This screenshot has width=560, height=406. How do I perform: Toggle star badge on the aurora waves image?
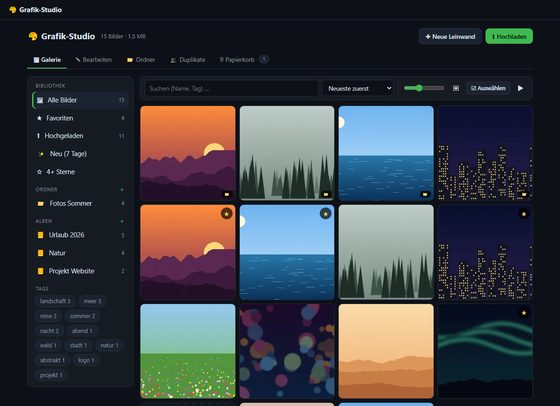click(524, 313)
